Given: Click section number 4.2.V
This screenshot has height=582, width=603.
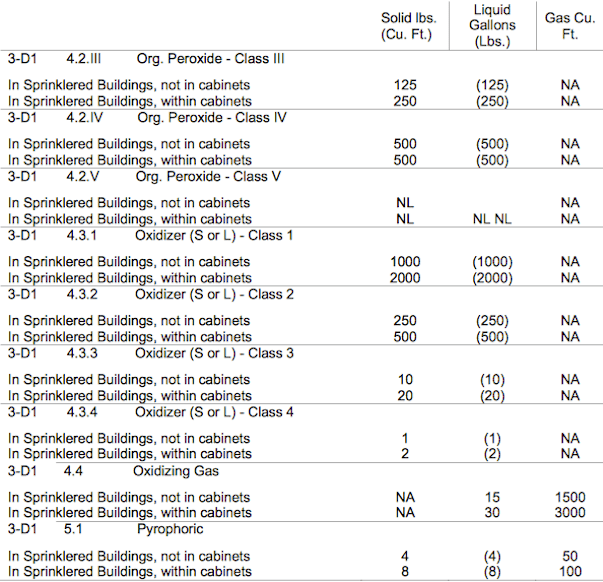Looking at the screenshot, I should 83,177.
